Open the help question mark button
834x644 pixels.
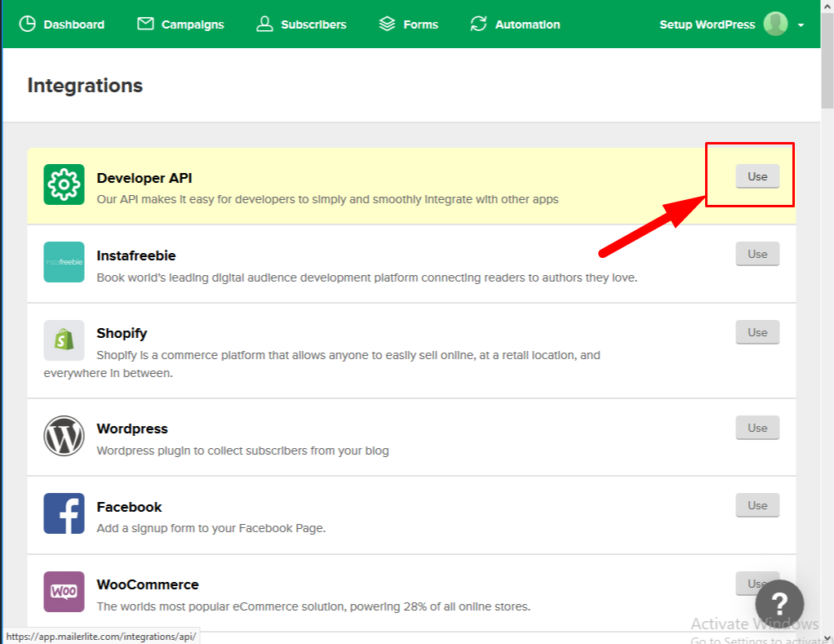click(x=780, y=603)
